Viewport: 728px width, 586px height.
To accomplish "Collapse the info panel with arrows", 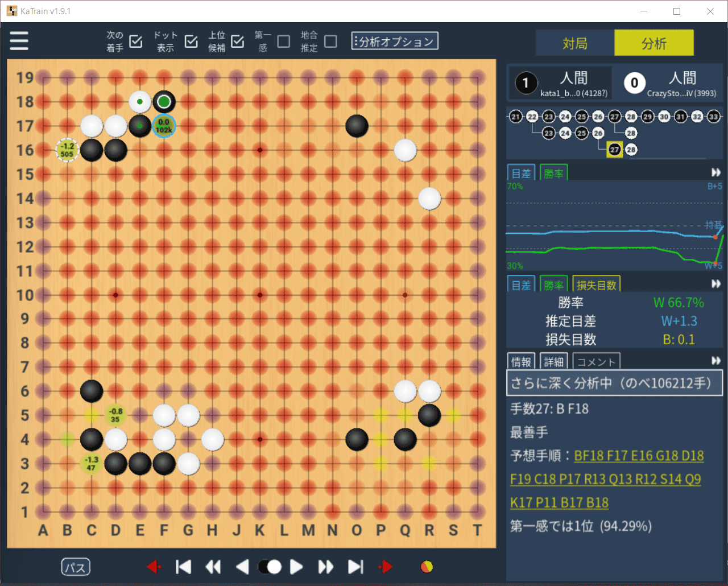I will pyautogui.click(x=716, y=361).
